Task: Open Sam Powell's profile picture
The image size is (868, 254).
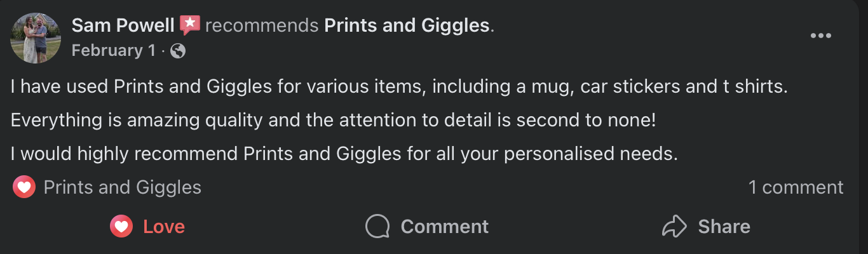Action: (x=36, y=38)
